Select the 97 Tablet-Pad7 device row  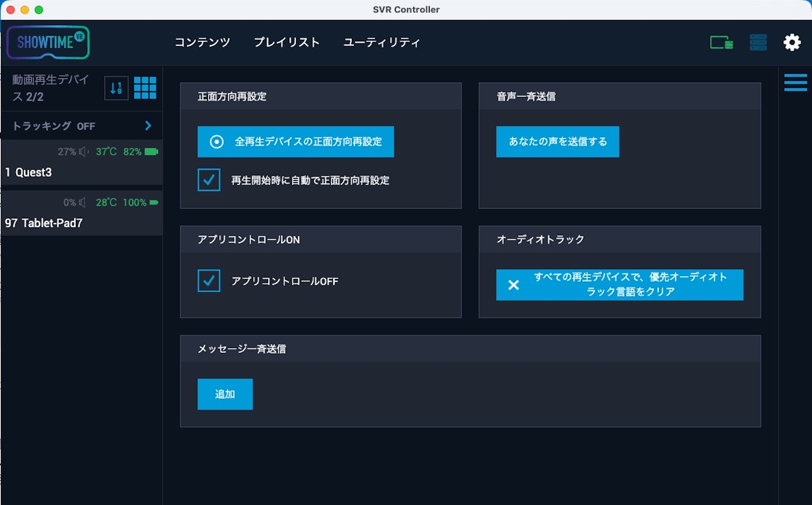(82, 213)
